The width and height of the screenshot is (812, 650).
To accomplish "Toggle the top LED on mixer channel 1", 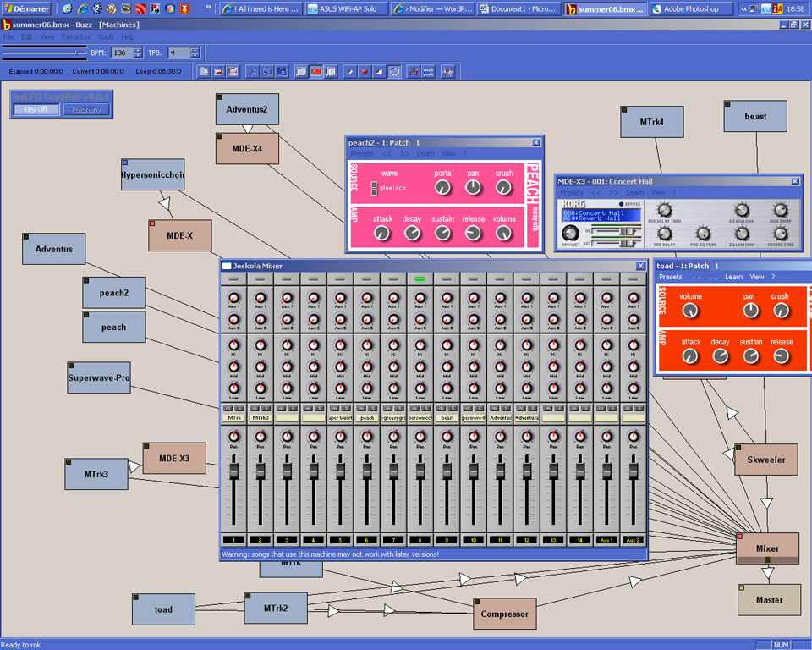I will pos(233,278).
